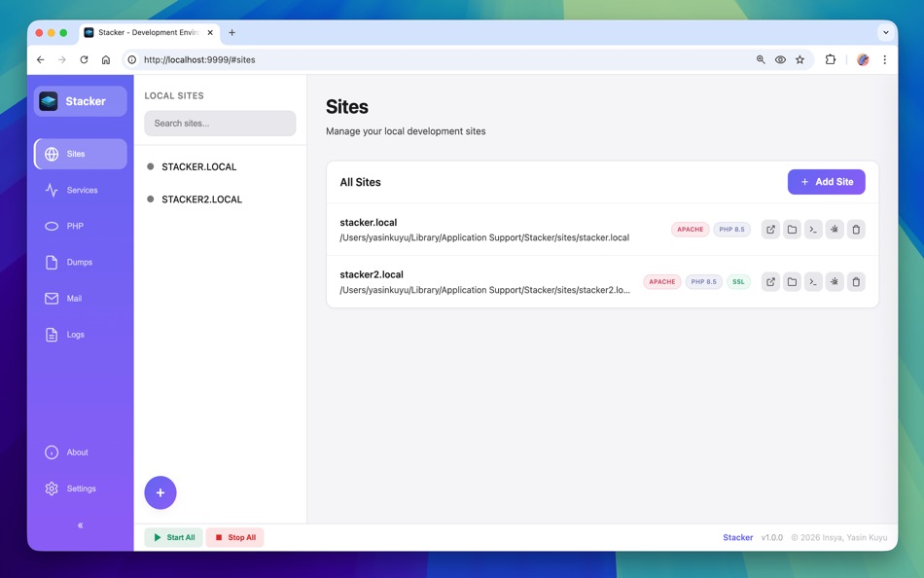Select the Services sidebar icon
The height and width of the screenshot is (578, 924).
pos(52,190)
